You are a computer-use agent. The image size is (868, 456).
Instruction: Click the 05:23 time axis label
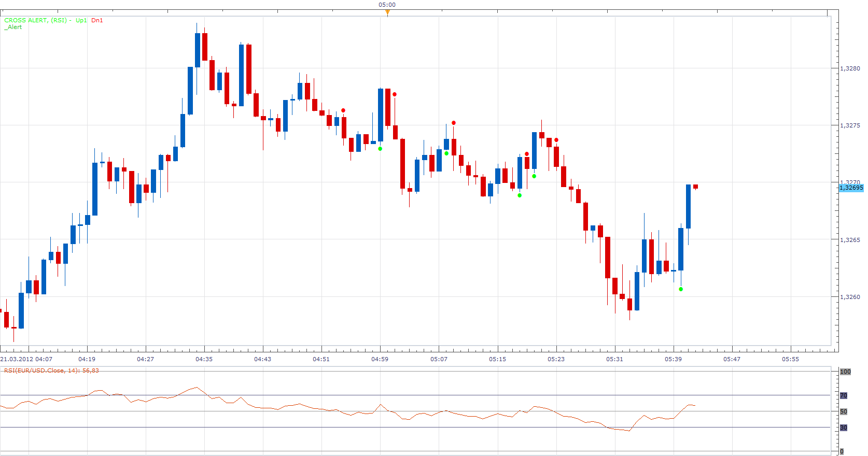pos(556,359)
